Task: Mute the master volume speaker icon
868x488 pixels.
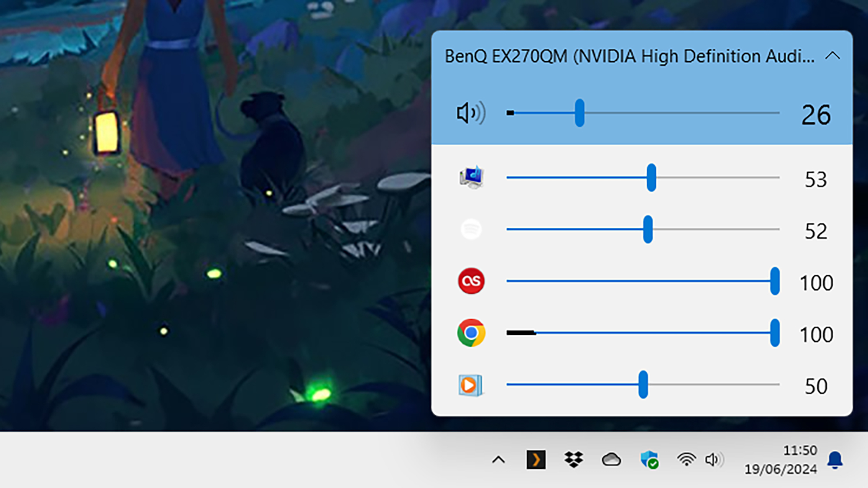Action: [x=470, y=113]
